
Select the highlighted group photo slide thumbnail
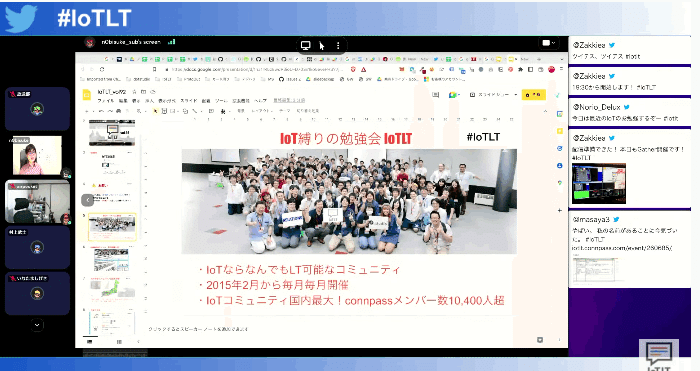(112, 227)
